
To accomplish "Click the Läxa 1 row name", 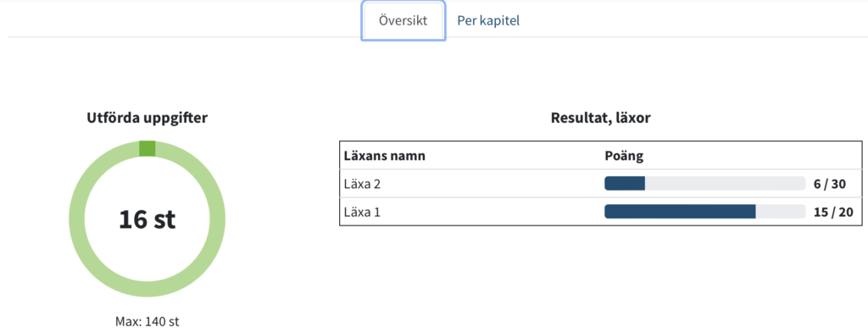I will pyautogui.click(x=362, y=211).
